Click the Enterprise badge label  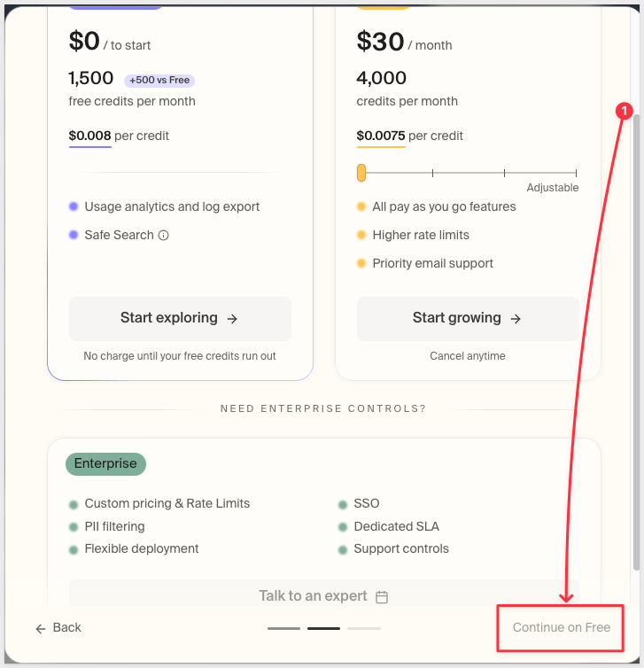pos(105,464)
